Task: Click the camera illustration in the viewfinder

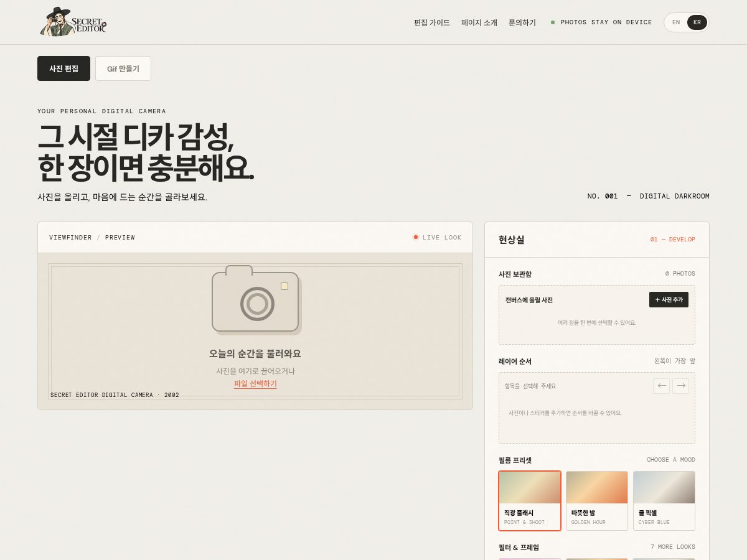Action: [256, 300]
